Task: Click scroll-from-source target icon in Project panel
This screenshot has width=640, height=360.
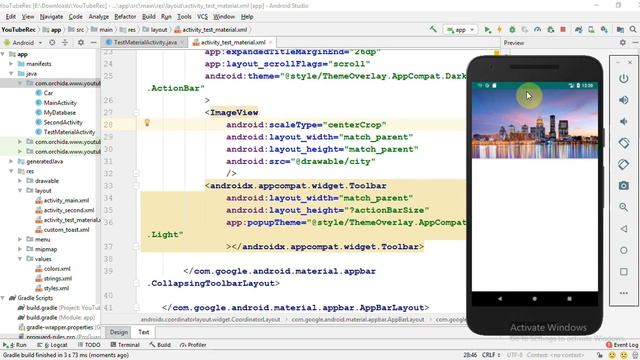Action: [52, 42]
